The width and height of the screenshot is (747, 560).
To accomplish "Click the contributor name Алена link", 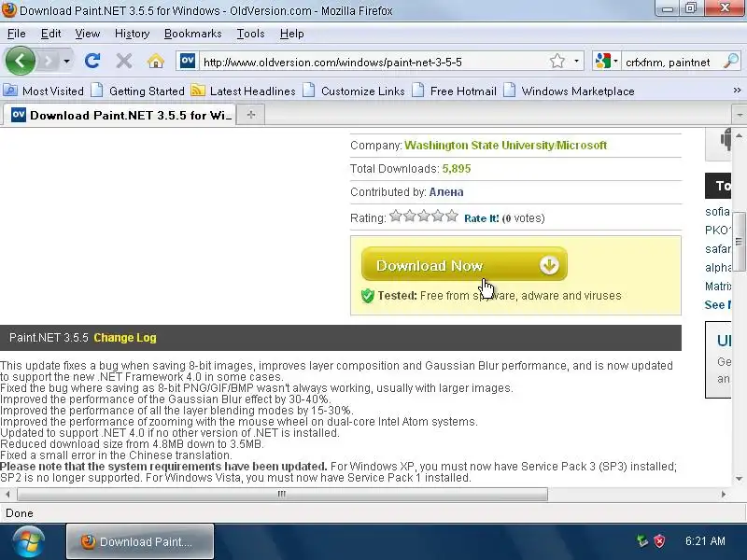I will click(446, 192).
